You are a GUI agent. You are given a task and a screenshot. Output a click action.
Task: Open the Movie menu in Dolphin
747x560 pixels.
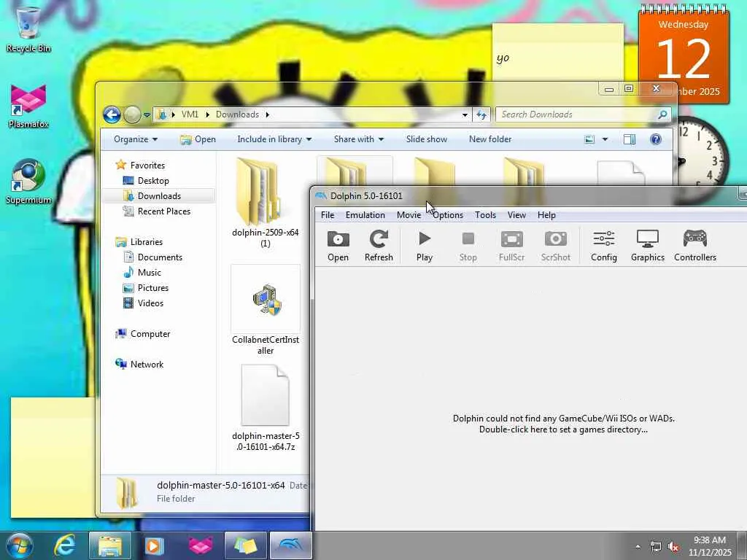pos(409,215)
